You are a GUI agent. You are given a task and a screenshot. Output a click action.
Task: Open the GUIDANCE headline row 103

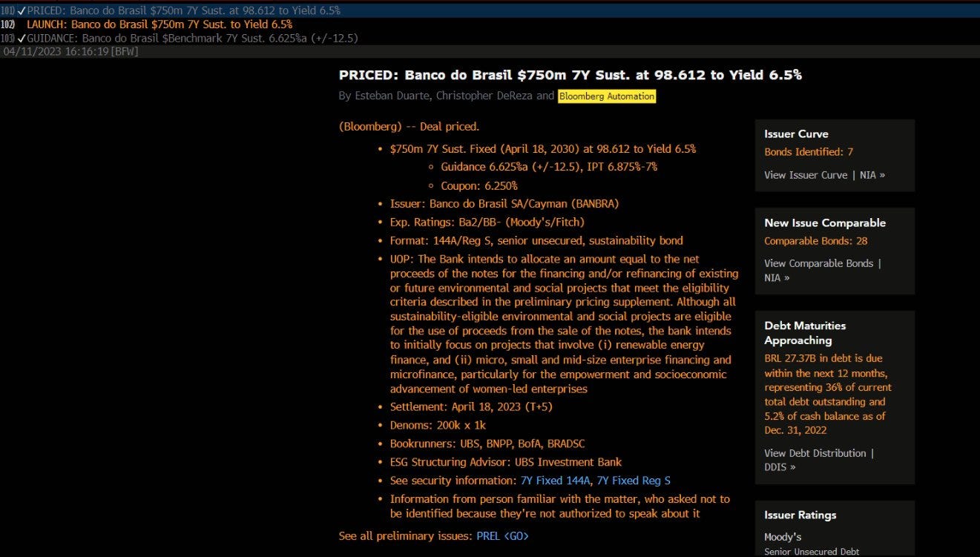tap(490, 38)
